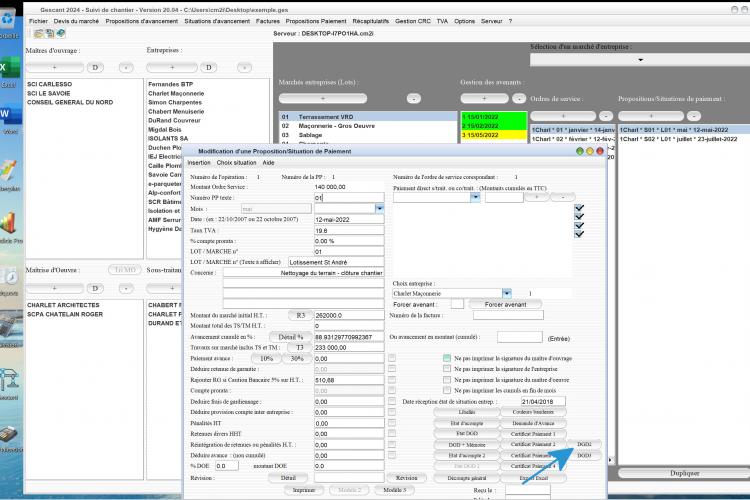
Task: Click the Numéro PP texte input field
Action: (349, 198)
